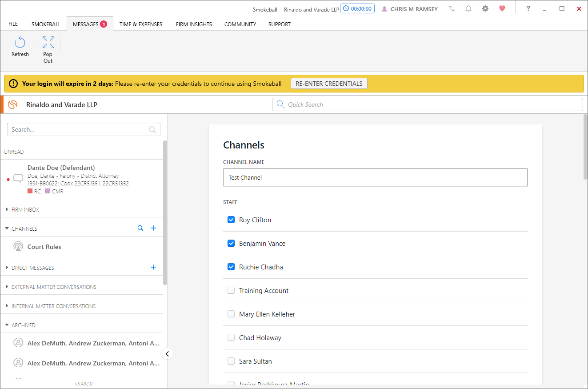The image size is (588, 389).
Task: Go to the COMMUNITY tab
Action: point(240,24)
